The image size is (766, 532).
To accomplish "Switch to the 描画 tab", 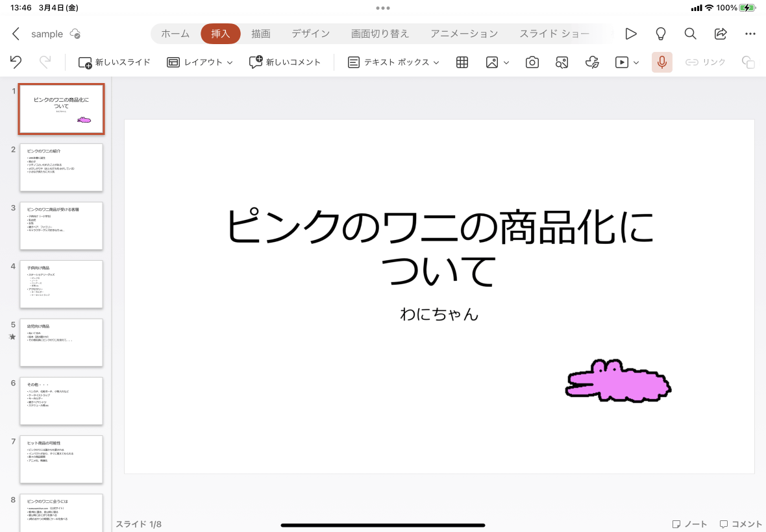I will click(x=261, y=34).
